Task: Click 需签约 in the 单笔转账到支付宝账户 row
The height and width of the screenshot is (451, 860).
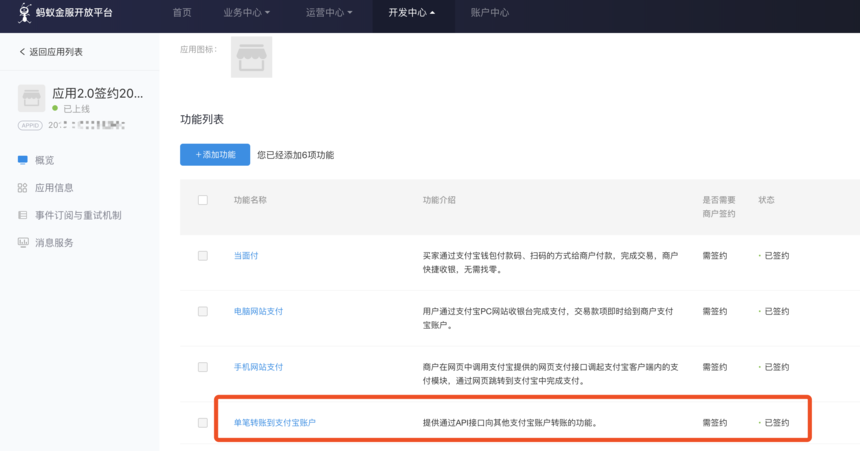Action: (715, 422)
